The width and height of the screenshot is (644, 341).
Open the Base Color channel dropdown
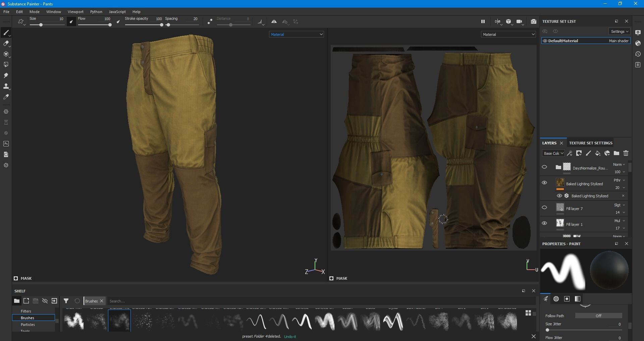[553, 153]
